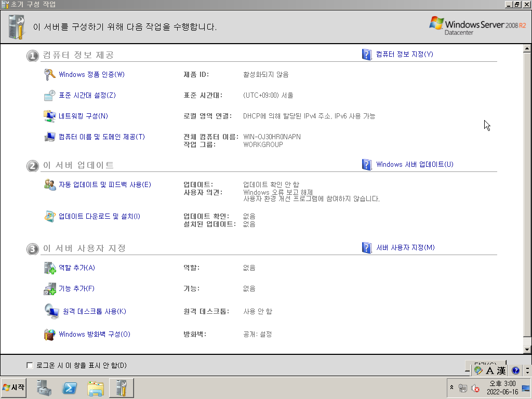Open 역할 추가(A) link
The image size is (532, 399).
[x=77, y=268]
